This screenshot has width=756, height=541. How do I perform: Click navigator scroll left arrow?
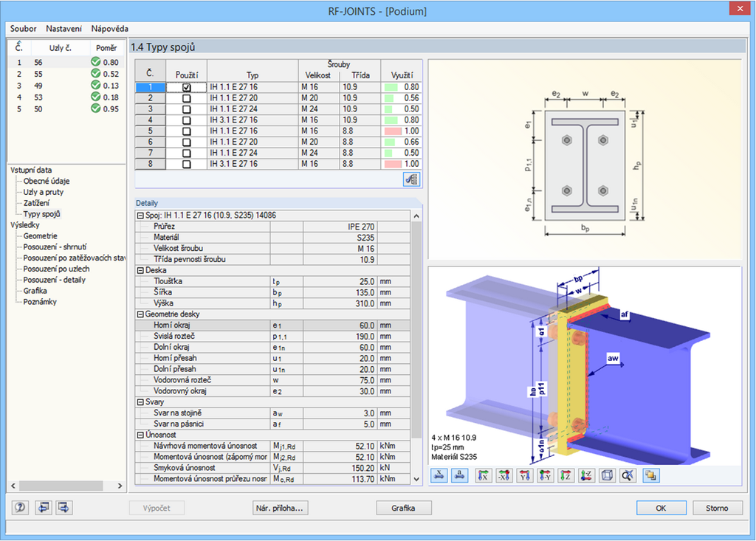[x=13, y=486]
